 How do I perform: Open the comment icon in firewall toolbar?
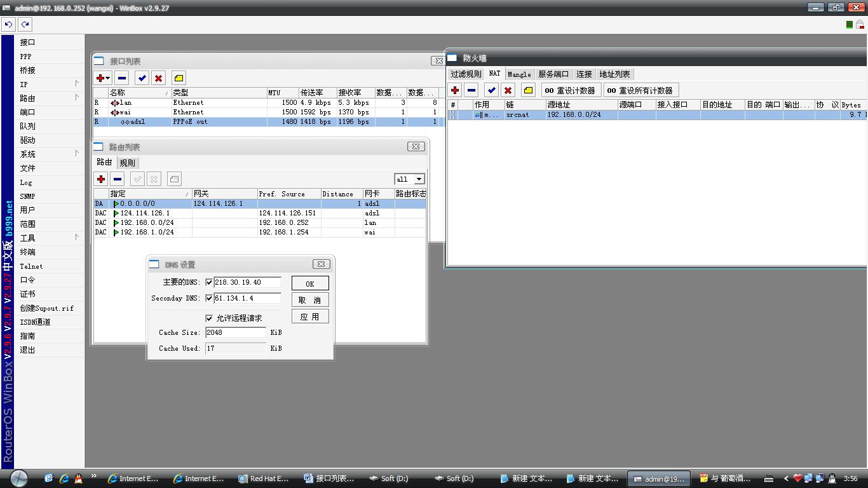point(528,90)
